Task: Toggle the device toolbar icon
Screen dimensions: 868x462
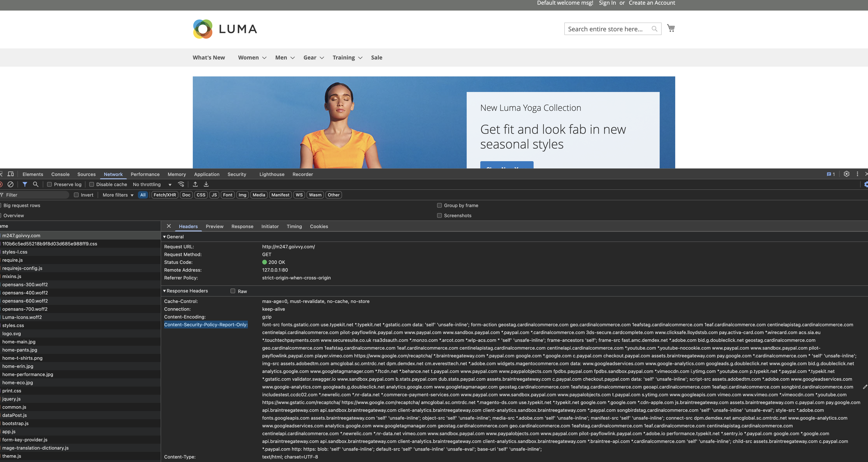Action: (11, 174)
